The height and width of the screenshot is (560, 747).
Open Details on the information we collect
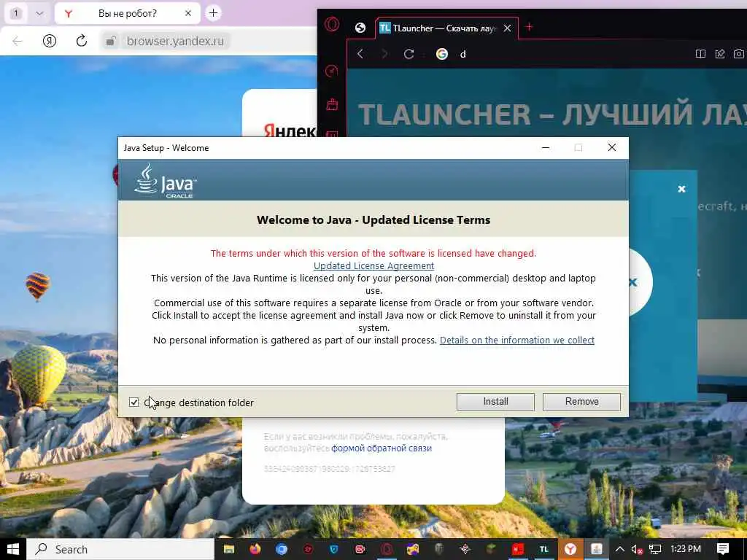tap(517, 340)
